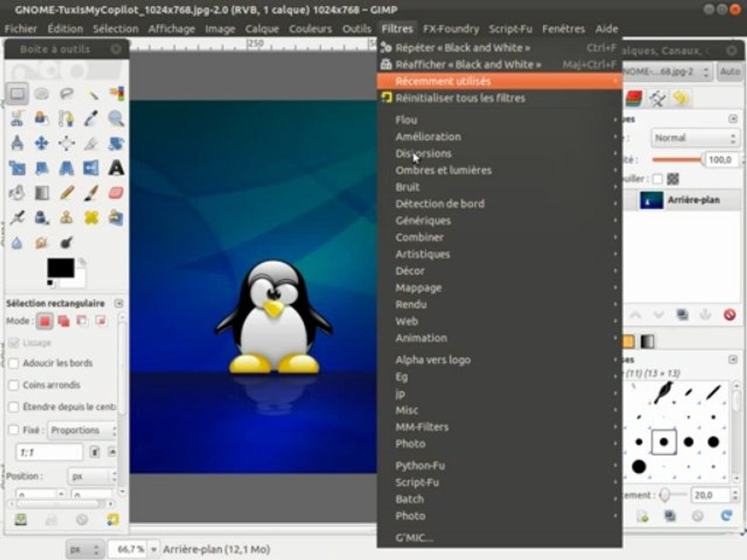This screenshot has height=560, width=747.
Task: Delete layer with red icon in Layers panel
Action: pyautogui.click(x=729, y=315)
